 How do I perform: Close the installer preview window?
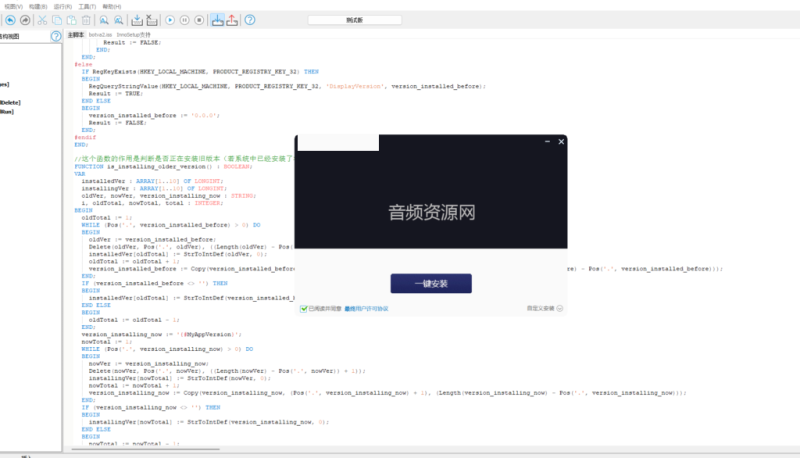(561, 141)
